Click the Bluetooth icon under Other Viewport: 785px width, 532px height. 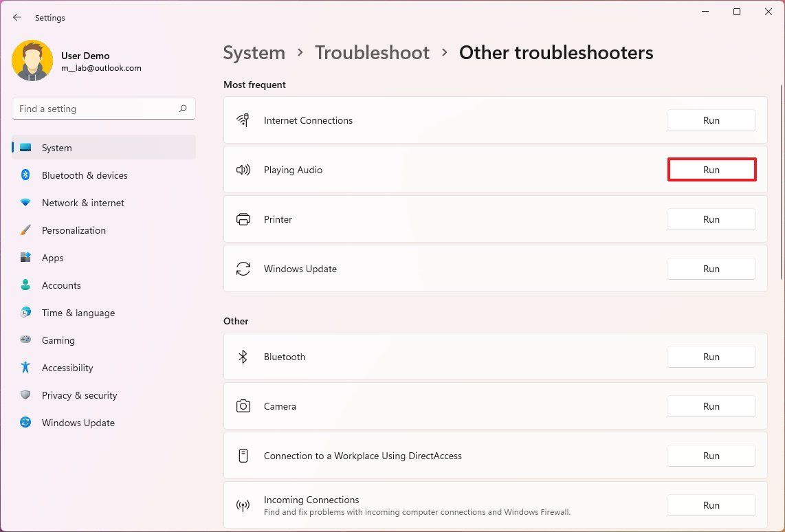[243, 356]
